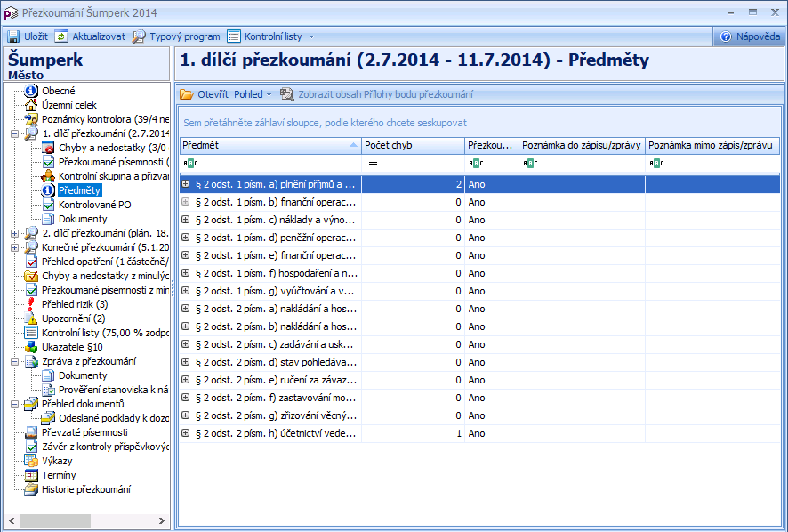
Task: Collapse the Zpráva z přezkoumání node
Action: coord(14,361)
